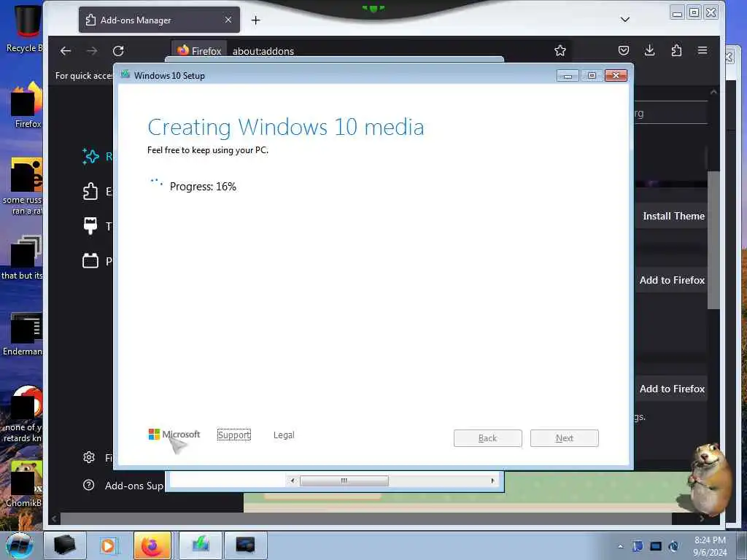Image resolution: width=747 pixels, height=560 pixels.
Task: Open Recommendations sparkle icon in add-ons sidebar
Action: 90,156
